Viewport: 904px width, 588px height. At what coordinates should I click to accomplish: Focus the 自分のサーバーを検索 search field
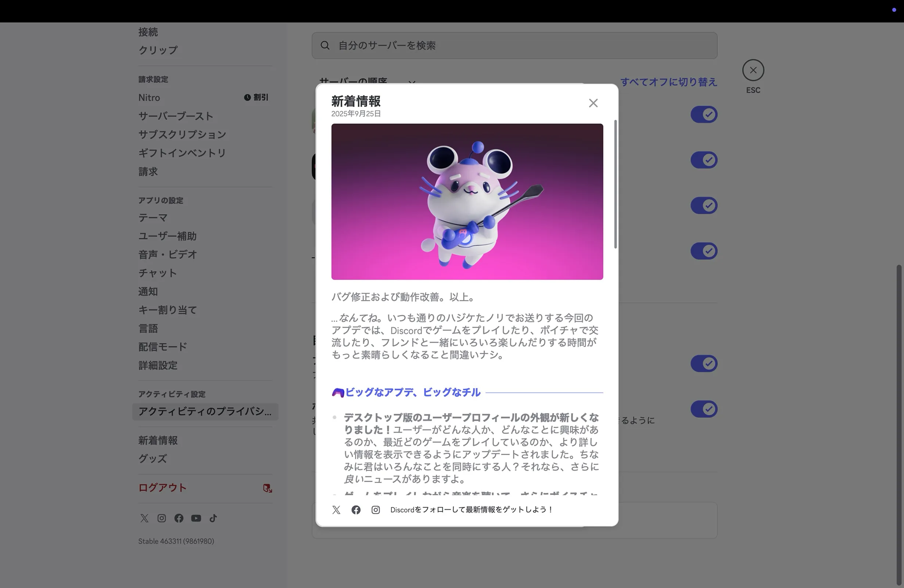tap(514, 46)
